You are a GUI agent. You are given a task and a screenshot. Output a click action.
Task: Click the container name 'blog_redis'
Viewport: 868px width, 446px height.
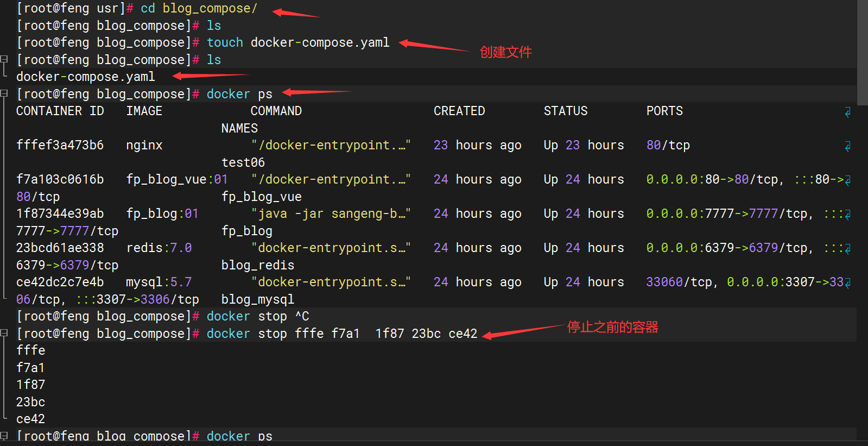pyautogui.click(x=258, y=265)
